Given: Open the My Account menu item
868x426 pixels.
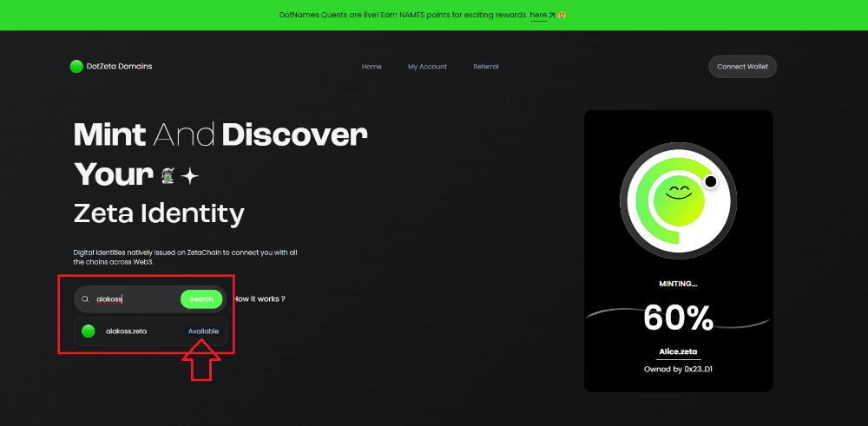Looking at the screenshot, I should coord(427,67).
